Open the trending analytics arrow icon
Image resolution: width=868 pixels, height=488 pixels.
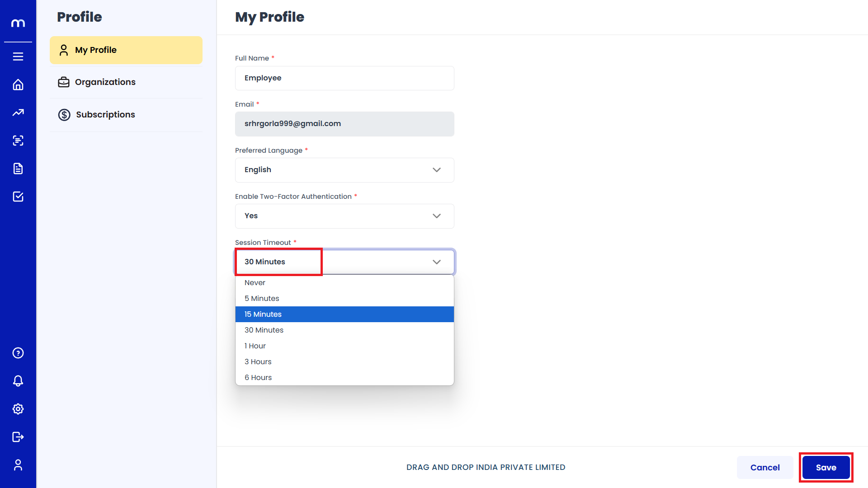(18, 113)
